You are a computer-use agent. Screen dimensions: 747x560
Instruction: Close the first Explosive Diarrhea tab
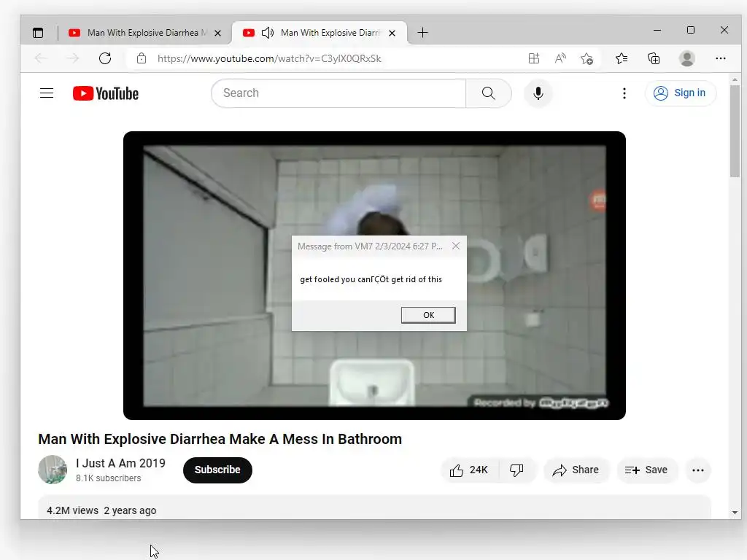(x=217, y=33)
